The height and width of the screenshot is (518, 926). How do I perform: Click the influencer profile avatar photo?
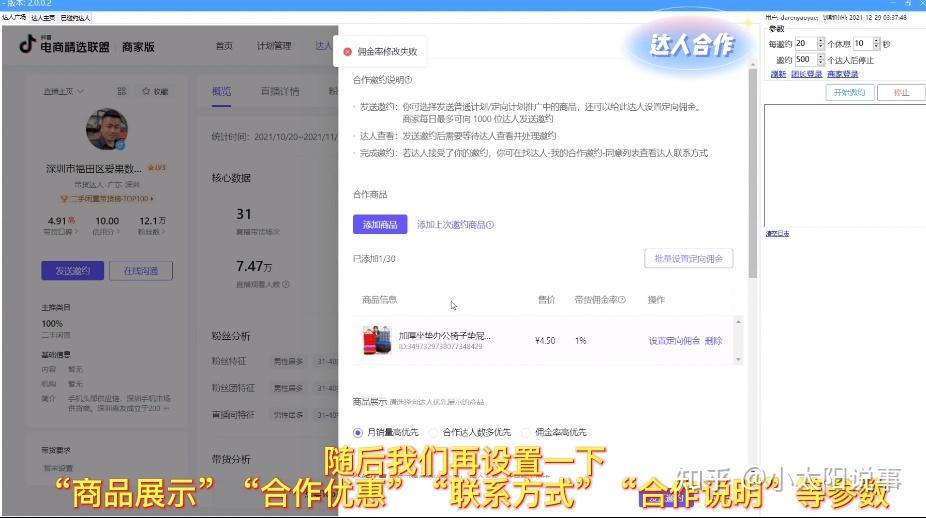click(107, 129)
